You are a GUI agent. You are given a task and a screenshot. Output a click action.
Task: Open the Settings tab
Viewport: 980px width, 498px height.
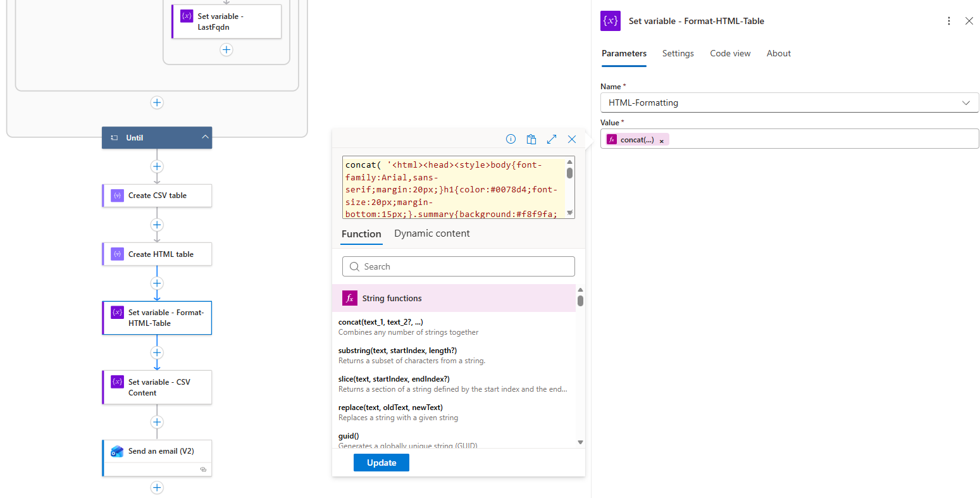click(x=678, y=54)
